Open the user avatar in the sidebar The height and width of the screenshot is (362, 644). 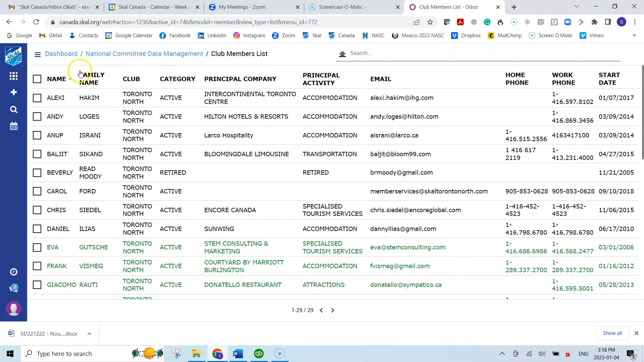(13, 309)
